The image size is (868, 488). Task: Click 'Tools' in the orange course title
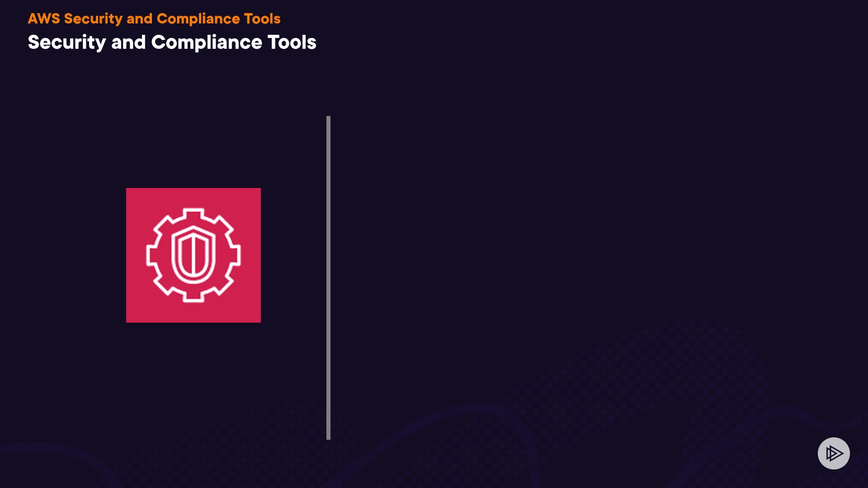(x=262, y=19)
